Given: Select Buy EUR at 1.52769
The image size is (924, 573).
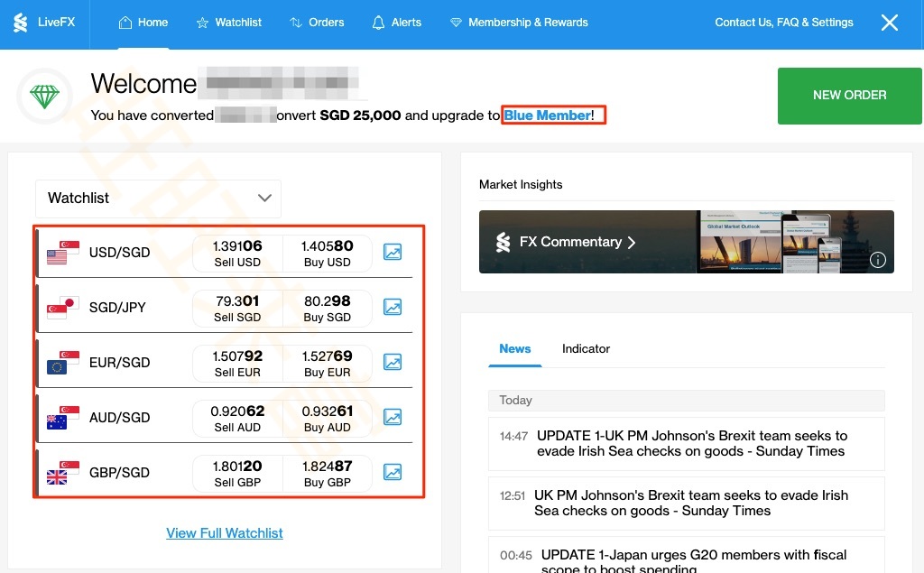Looking at the screenshot, I should click(327, 363).
